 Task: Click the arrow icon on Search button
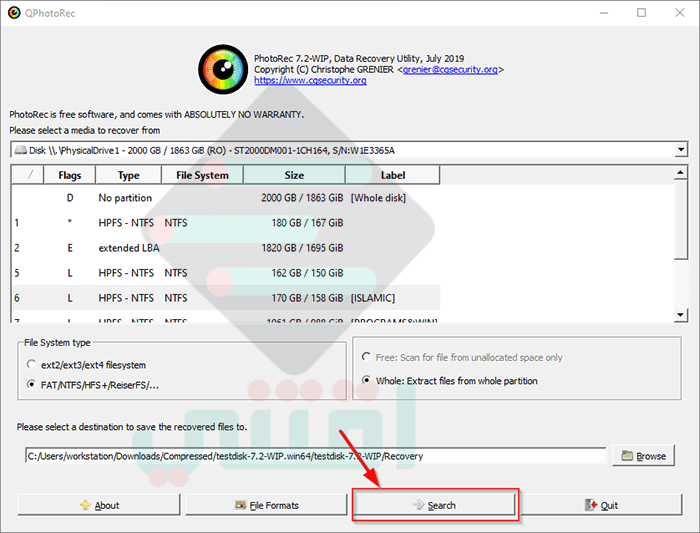click(418, 504)
